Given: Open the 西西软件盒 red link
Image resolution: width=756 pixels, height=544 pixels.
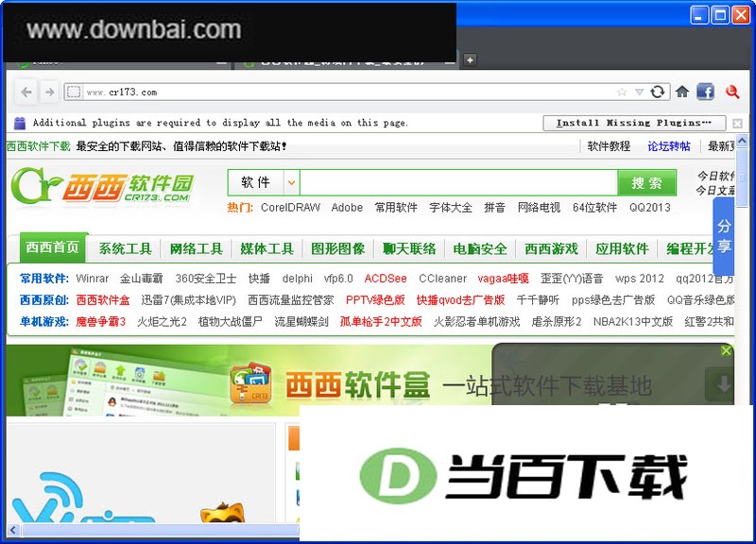Looking at the screenshot, I should click(x=103, y=300).
